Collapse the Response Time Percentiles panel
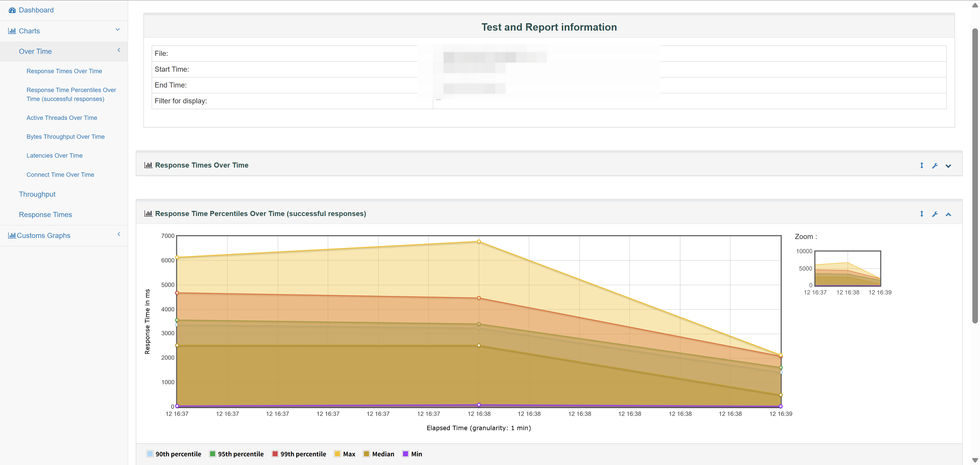Screen dimensions: 980x465 click(x=948, y=215)
